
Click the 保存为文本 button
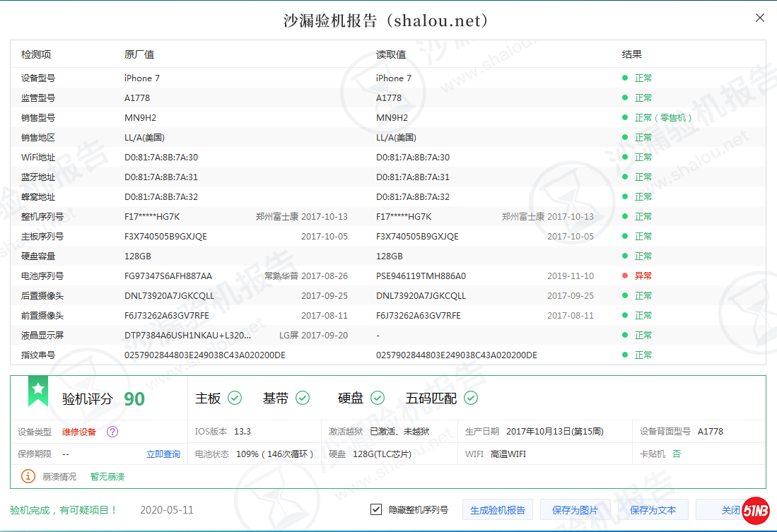(653, 510)
